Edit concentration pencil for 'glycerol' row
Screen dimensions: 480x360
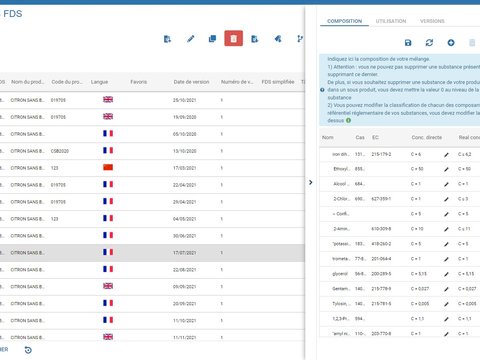[446, 274]
